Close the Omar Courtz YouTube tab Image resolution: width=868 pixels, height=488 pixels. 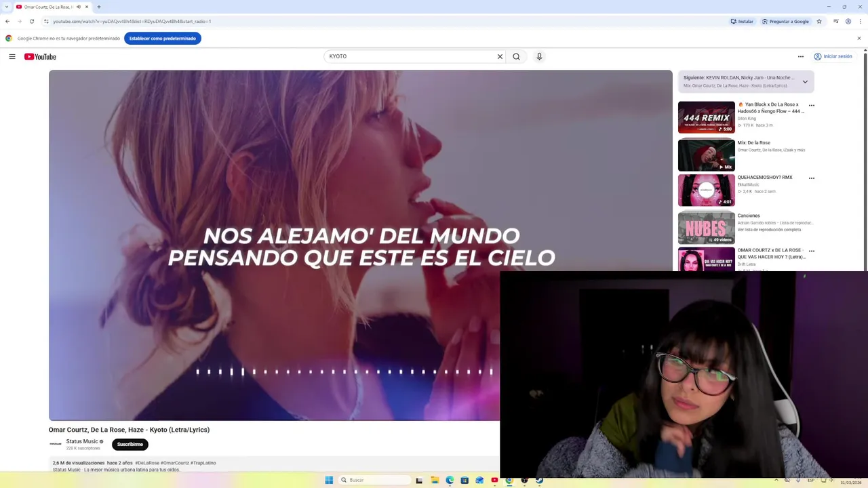point(87,7)
